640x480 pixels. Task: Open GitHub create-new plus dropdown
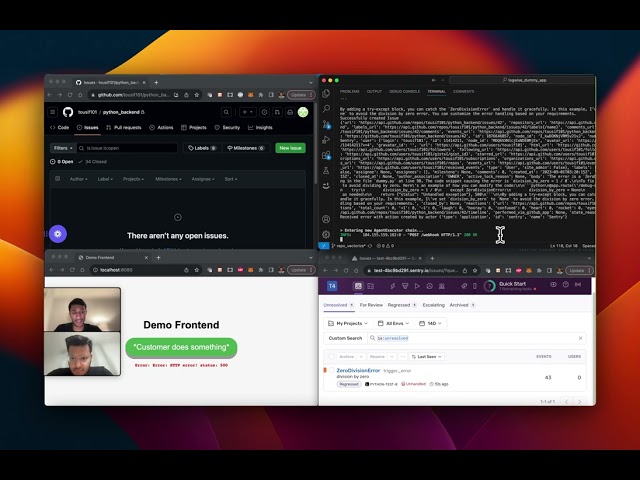click(248, 112)
